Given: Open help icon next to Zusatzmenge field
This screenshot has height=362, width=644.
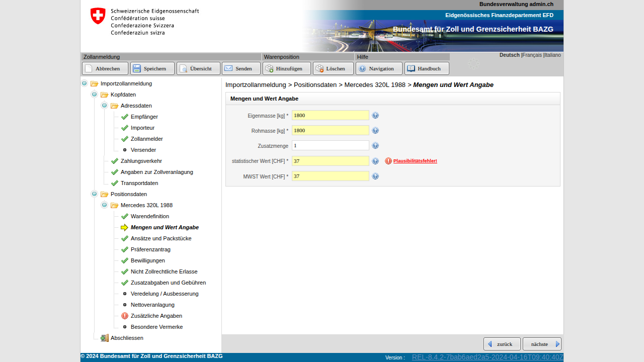Looking at the screenshot, I should pyautogui.click(x=375, y=146).
